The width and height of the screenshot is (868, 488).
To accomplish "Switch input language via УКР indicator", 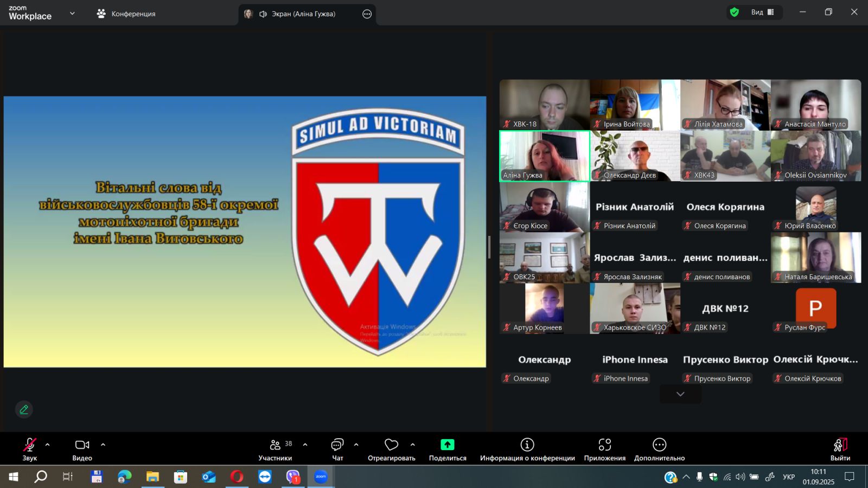I will tap(788, 477).
